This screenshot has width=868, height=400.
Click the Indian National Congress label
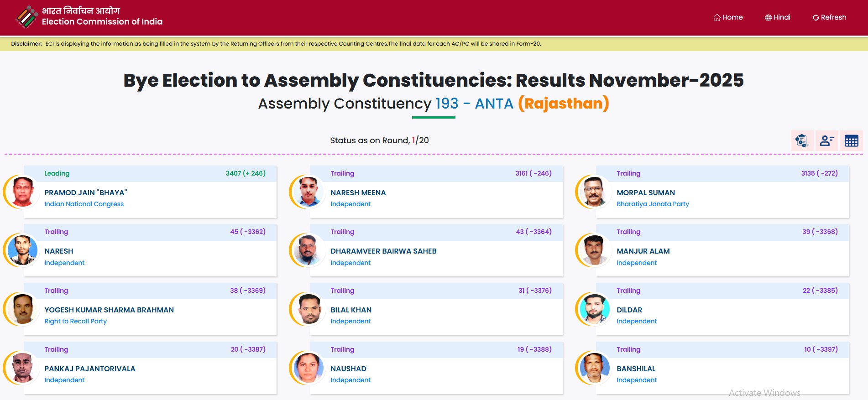(84, 204)
